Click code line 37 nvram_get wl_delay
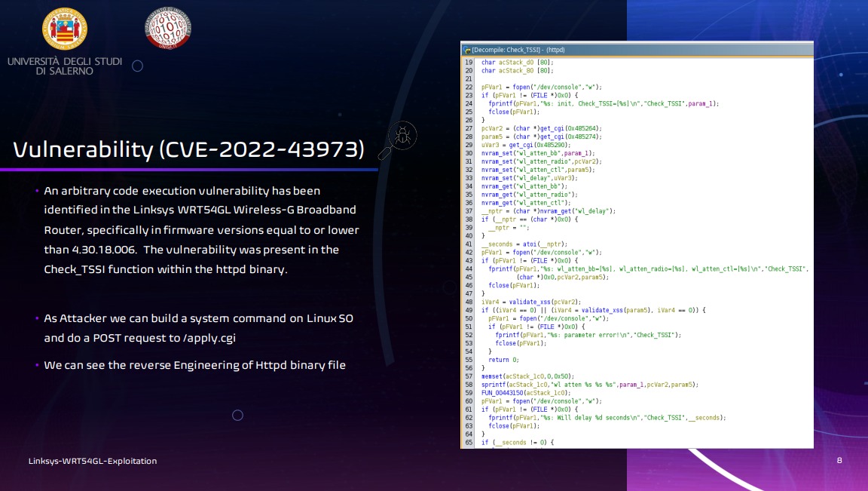Viewport: 868px width, 491px height. click(x=548, y=211)
